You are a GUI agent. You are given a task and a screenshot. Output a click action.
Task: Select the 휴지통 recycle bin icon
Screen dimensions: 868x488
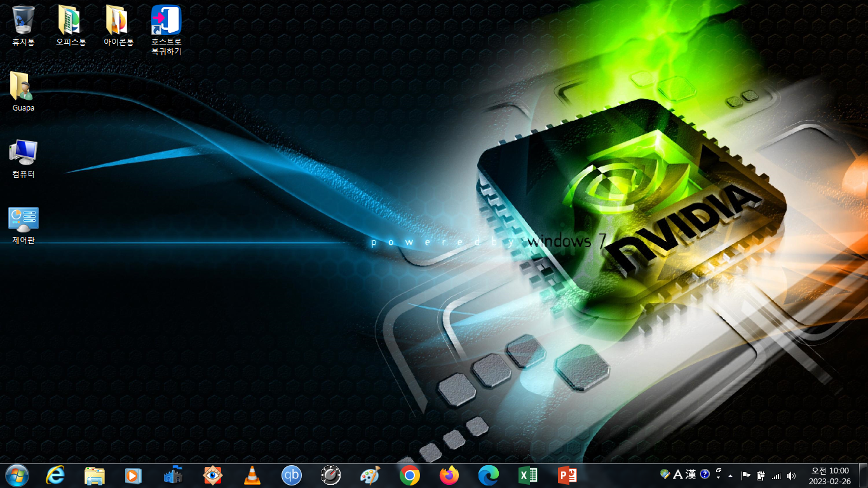(x=24, y=25)
